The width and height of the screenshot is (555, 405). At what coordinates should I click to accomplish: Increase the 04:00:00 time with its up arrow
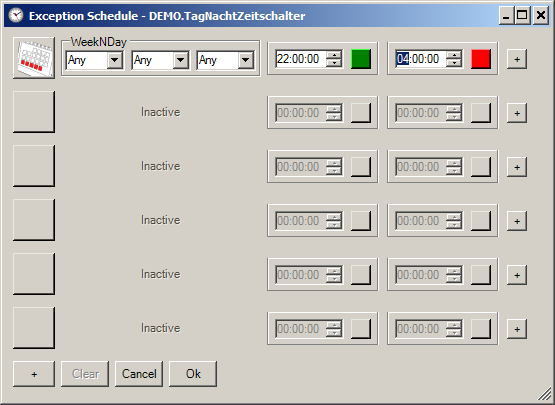coord(454,55)
